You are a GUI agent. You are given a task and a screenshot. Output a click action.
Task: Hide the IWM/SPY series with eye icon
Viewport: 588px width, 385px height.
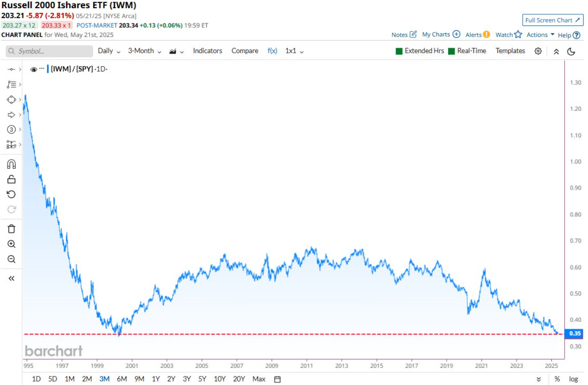(34, 69)
